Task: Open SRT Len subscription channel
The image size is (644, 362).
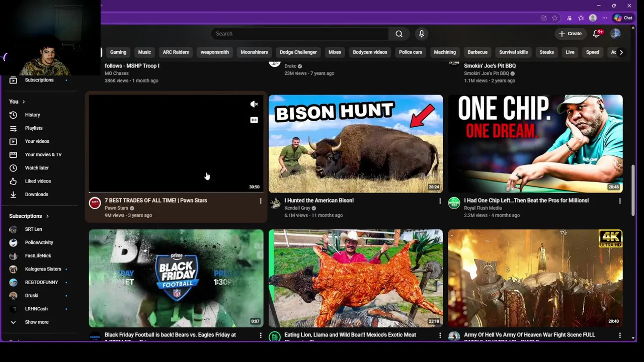Action: pyautogui.click(x=33, y=229)
